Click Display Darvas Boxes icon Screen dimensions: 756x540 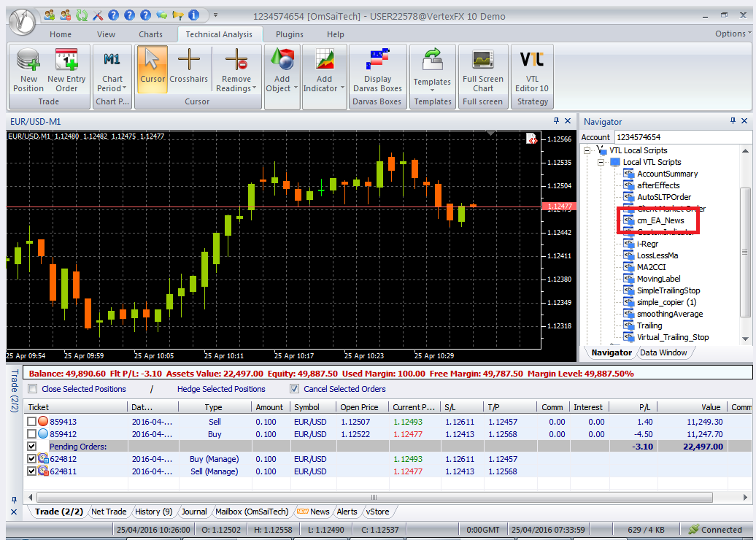coord(377,70)
